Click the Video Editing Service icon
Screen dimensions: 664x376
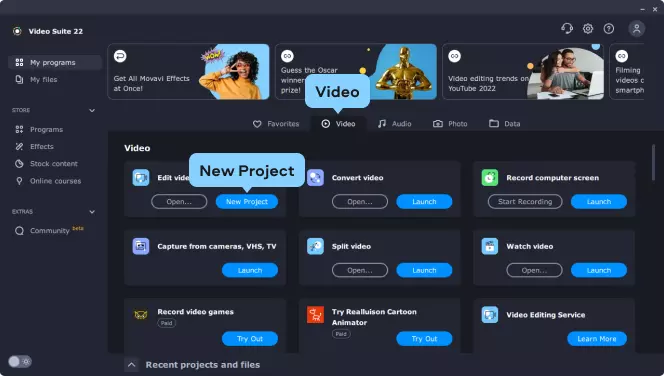490,315
